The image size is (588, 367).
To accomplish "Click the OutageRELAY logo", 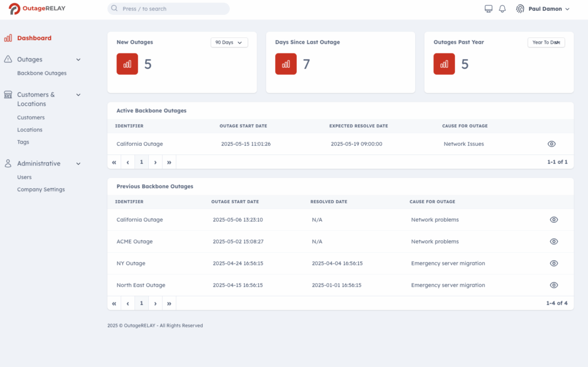I will (x=38, y=9).
